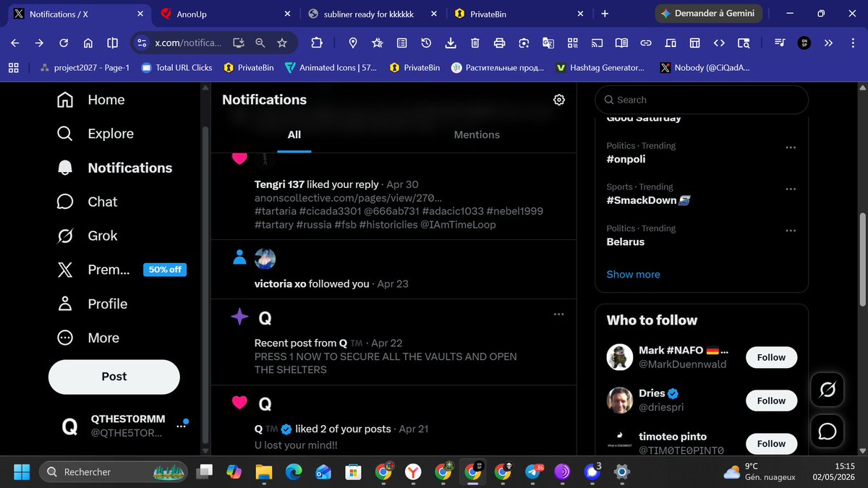Open Premium 50% off offer
The image size is (868, 488).
122,270
